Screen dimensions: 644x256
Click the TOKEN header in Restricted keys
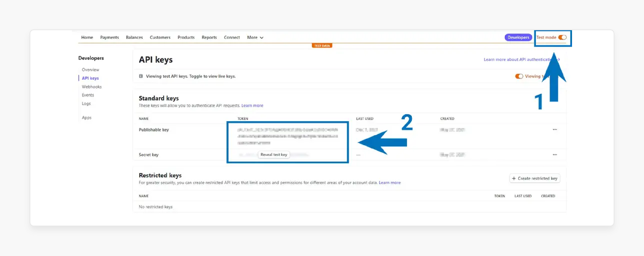(x=500, y=196)
